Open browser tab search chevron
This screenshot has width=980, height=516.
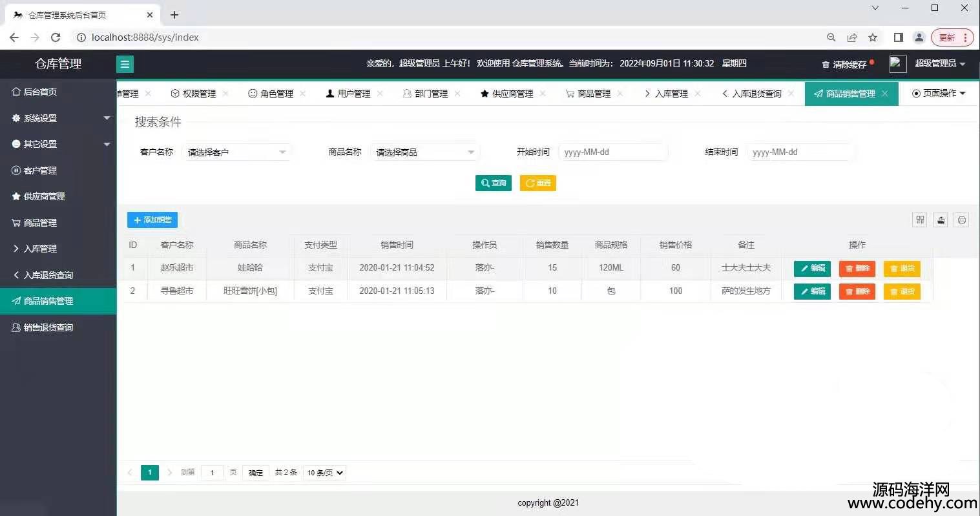pos(875,8)
